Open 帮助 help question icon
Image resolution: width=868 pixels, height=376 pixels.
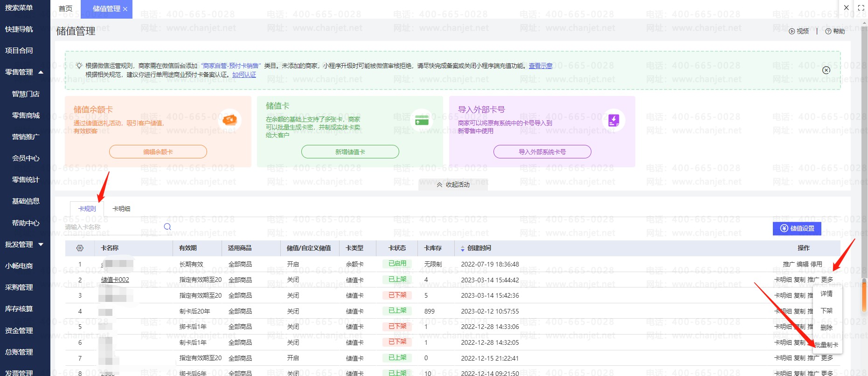pyautogui.click(x=828, y=31)
